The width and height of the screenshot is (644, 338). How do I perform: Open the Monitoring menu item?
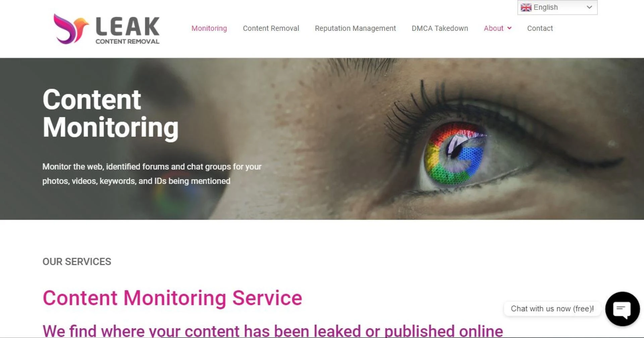[209, 28]
